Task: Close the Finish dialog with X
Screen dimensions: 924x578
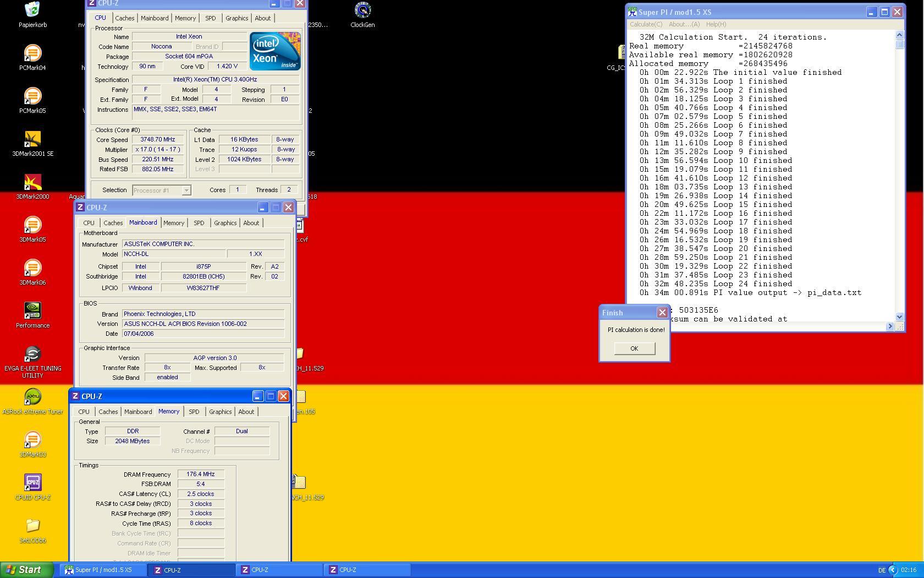Action: tap(662, 312)
